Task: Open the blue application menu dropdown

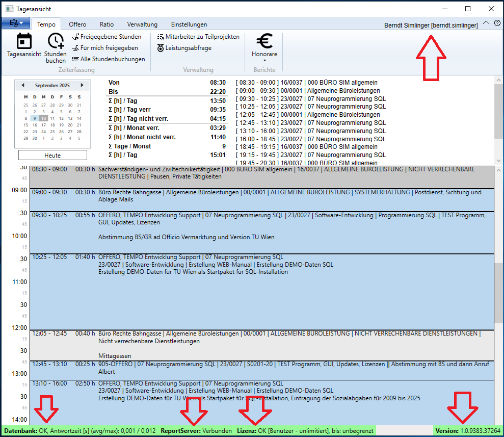Action: [16, 23]
